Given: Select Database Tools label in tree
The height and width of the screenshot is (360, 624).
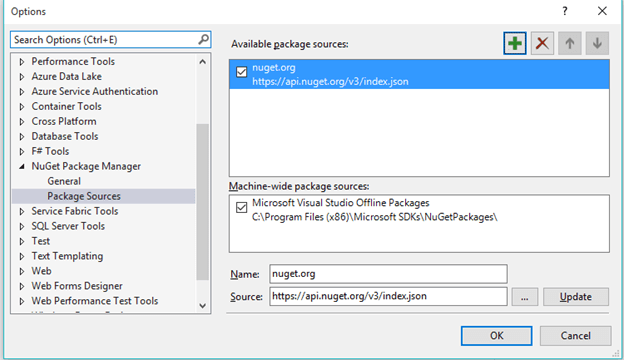Looking at the screenshot, I should [x=65, y=136].
